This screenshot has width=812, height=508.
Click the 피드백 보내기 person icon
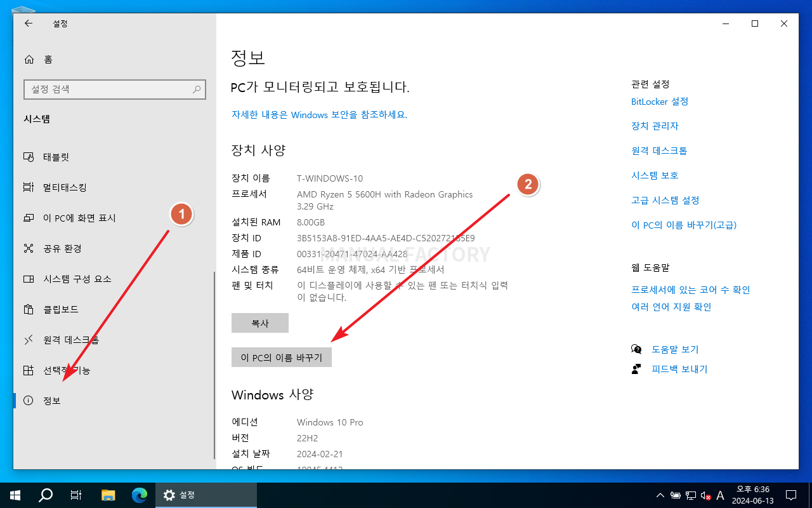click(636, 369)
